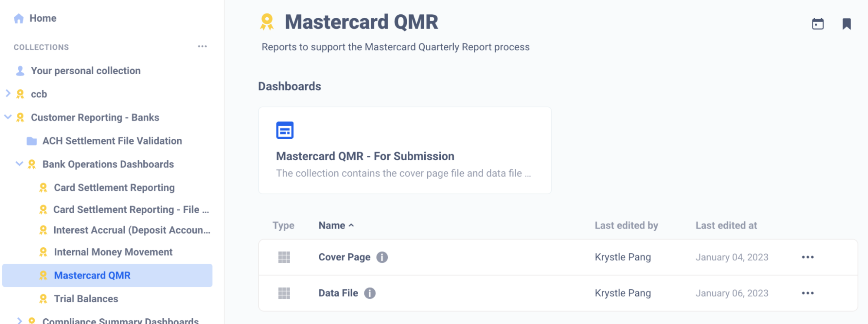Image resolution: width=868 pixels, height=324 pixels.
Task: Collapse the Bank Operations Dashboards chevron
Action: (x=19, y=164)
